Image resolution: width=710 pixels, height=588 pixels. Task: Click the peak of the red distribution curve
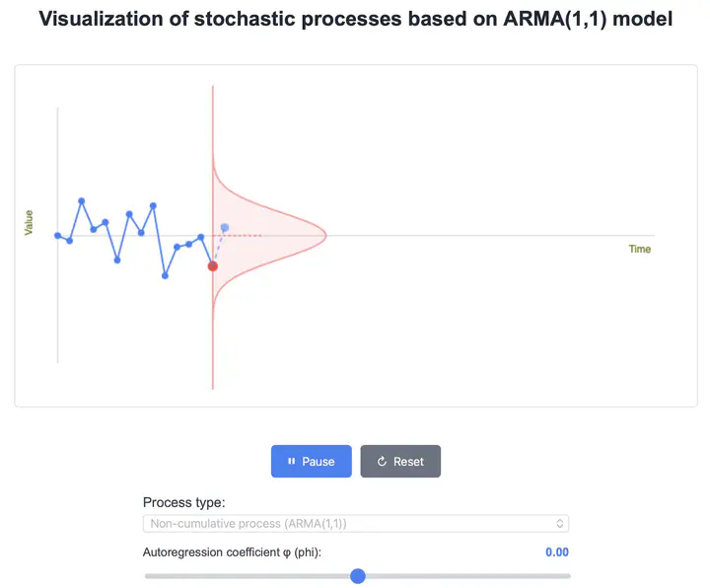325,235
